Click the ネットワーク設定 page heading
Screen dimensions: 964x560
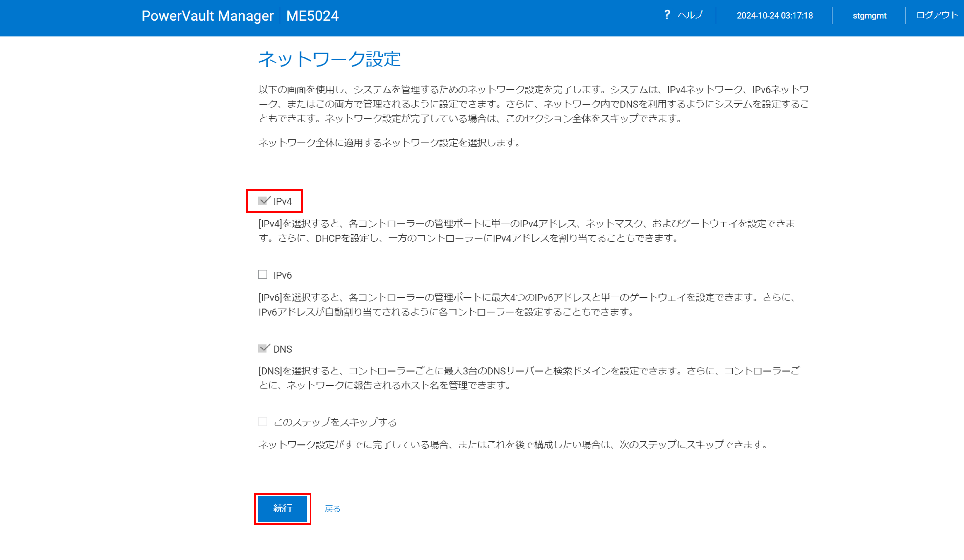[329, 59]
